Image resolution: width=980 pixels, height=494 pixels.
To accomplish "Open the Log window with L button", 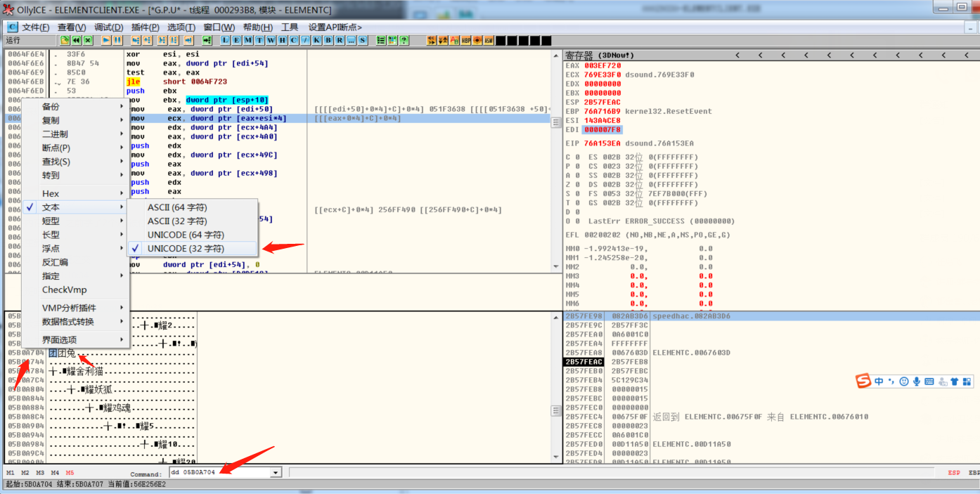I will pyautogui.click(x=225, y=40).
